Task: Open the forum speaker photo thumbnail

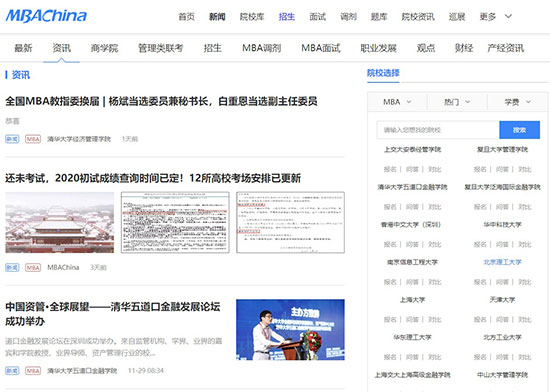Action: (x=290, y=330)
